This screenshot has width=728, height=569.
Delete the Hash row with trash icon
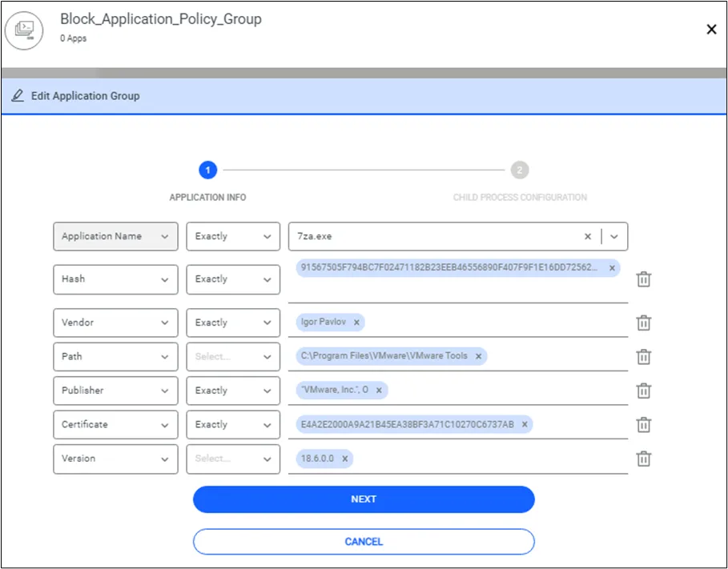click(x=643, y=279)
